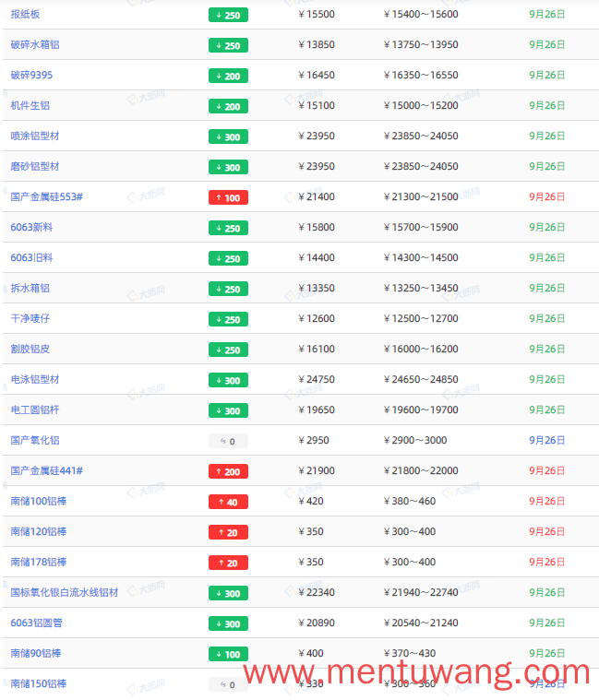This screenshot has width=599, height=700.
Task: Click the grey 0 badge for 南储150铝棒
Action: [x=228, y=684]
